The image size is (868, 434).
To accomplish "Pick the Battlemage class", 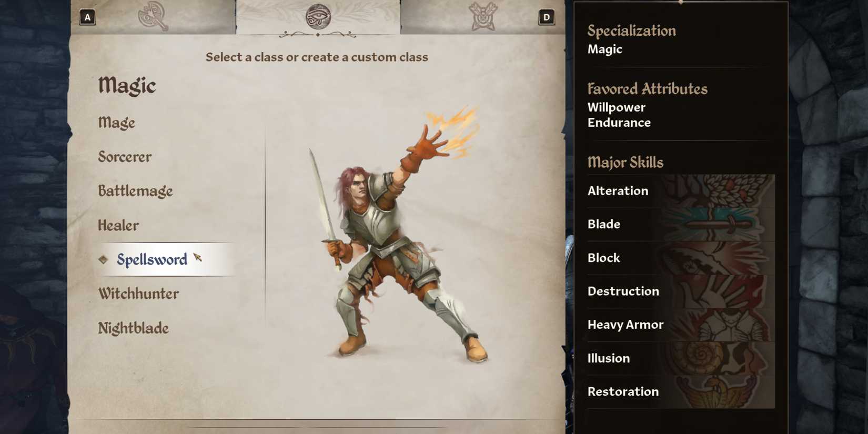I will coord(135,191).
